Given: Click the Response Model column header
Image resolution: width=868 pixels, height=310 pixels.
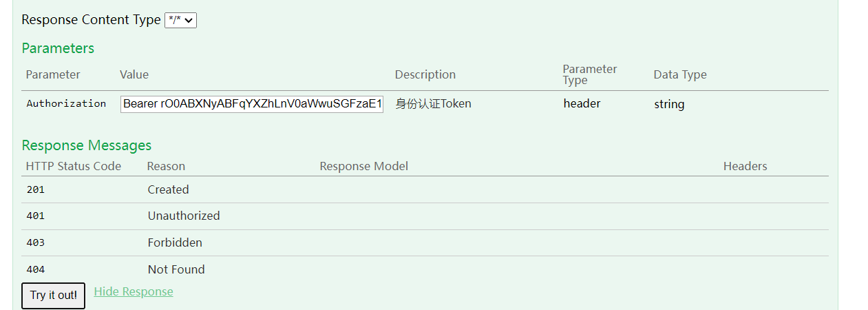Looking at the screenshot, I should (x=364, y=166).
